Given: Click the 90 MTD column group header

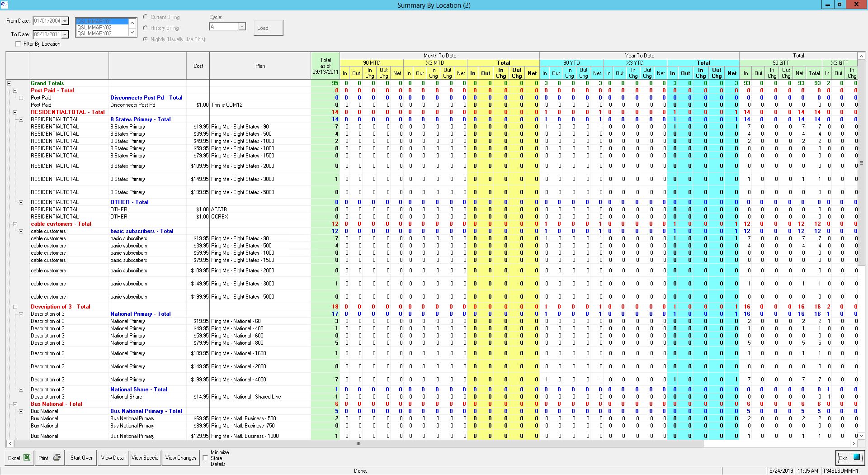Looking at the screenshot, I should [x=372, y=62].
